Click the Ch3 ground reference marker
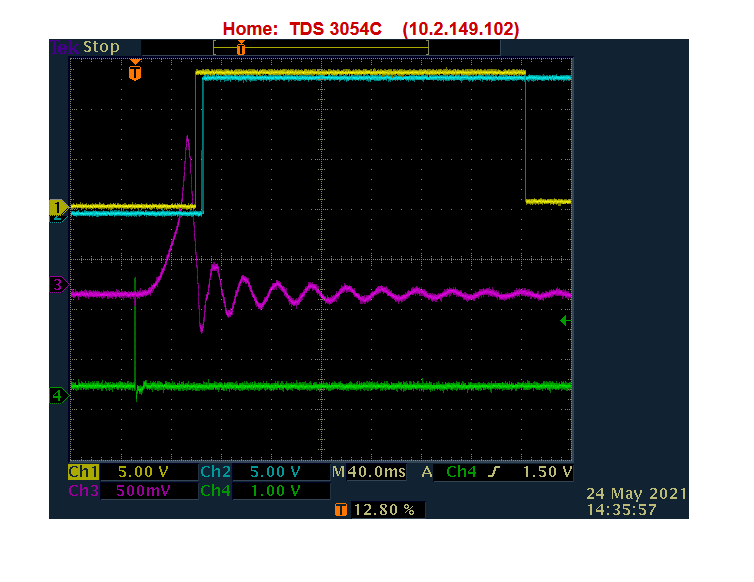Screen dimensions: 754x582 pos(57,286)
